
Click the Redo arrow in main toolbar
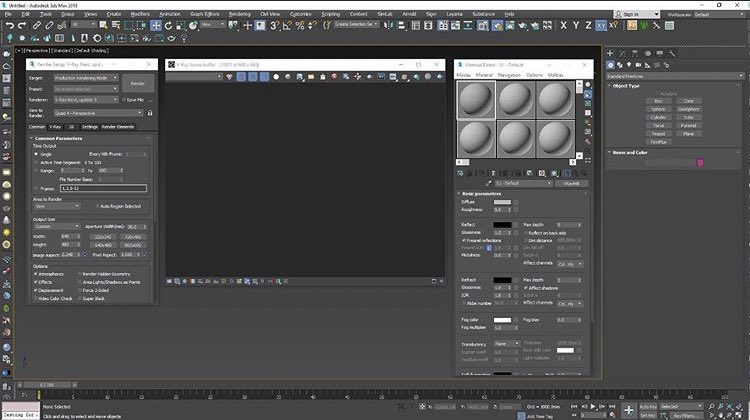pyautogui.click(x=22, y=25)
